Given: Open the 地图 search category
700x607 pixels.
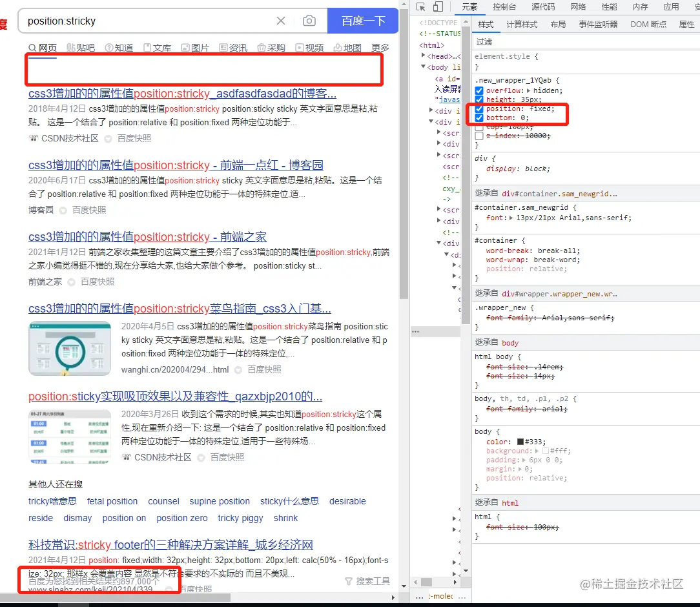Looking at the screenshot, I should [x=347, y=48].
